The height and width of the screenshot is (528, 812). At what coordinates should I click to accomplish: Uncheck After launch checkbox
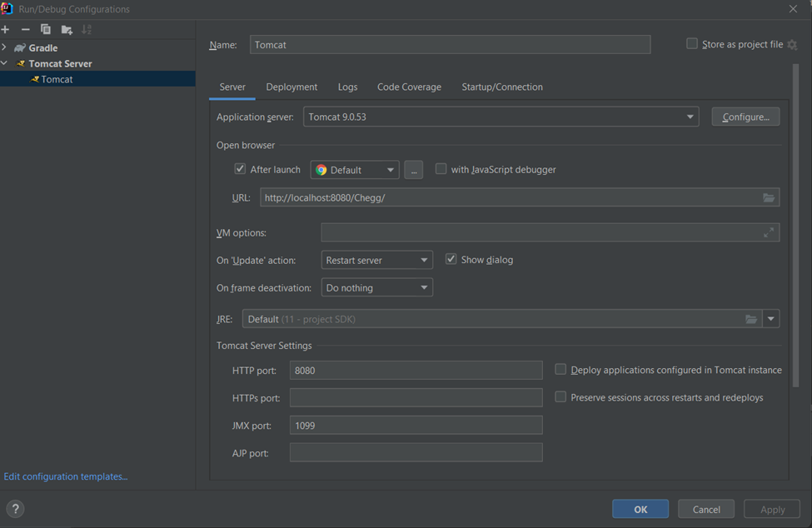pyautogui.click(x=240, y=169)
